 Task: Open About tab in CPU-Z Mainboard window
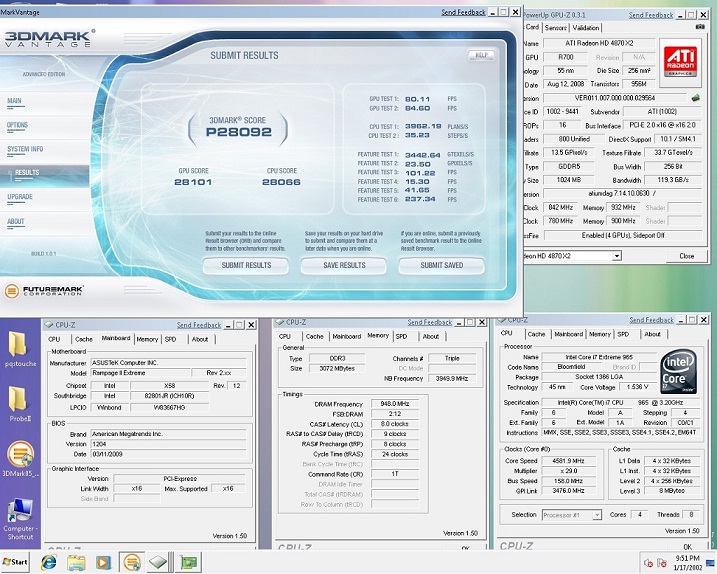point(200,339)
